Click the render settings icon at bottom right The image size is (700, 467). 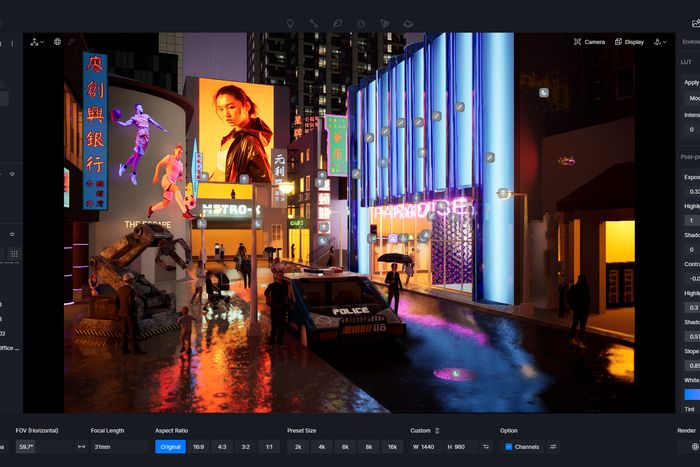(x=695, y=446)
